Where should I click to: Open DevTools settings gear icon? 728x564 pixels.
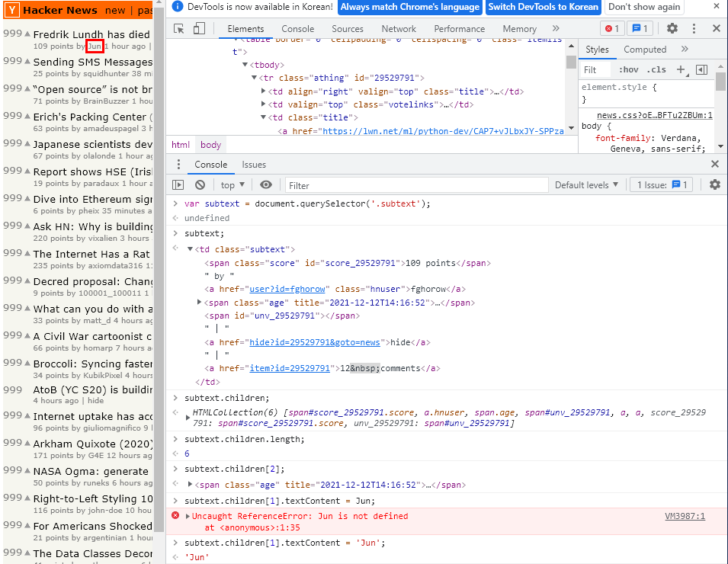coord(672,29)
